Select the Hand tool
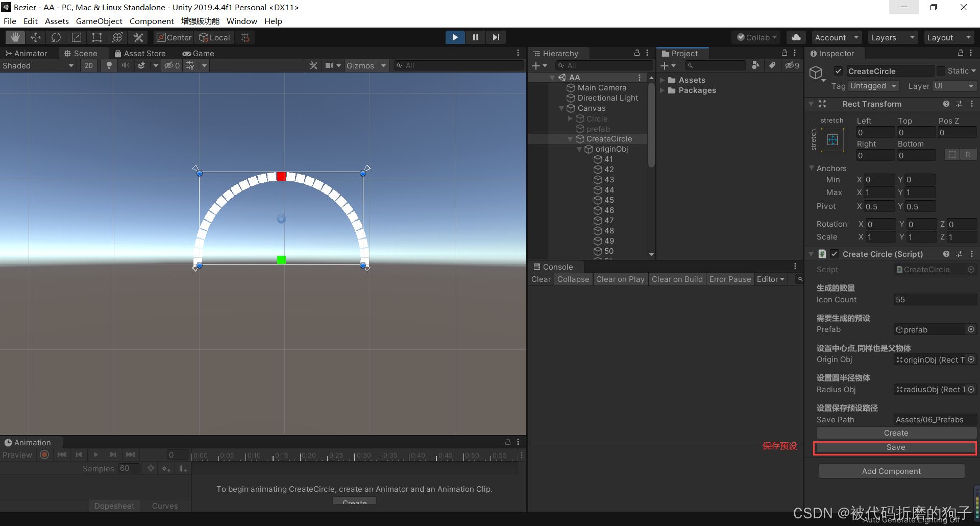Image resolution: width=980 pixels, height=526 pixels. click(x=15, y=37)
